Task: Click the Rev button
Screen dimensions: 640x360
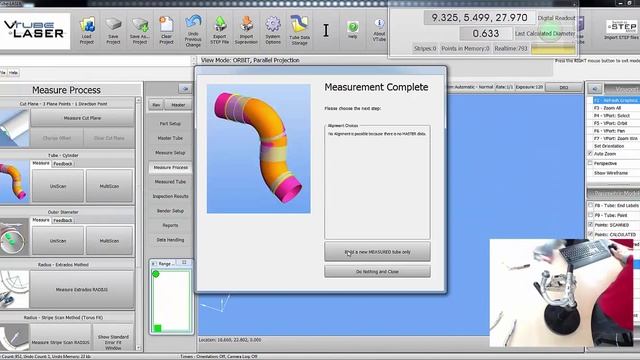Action: [x=156, y=105]
